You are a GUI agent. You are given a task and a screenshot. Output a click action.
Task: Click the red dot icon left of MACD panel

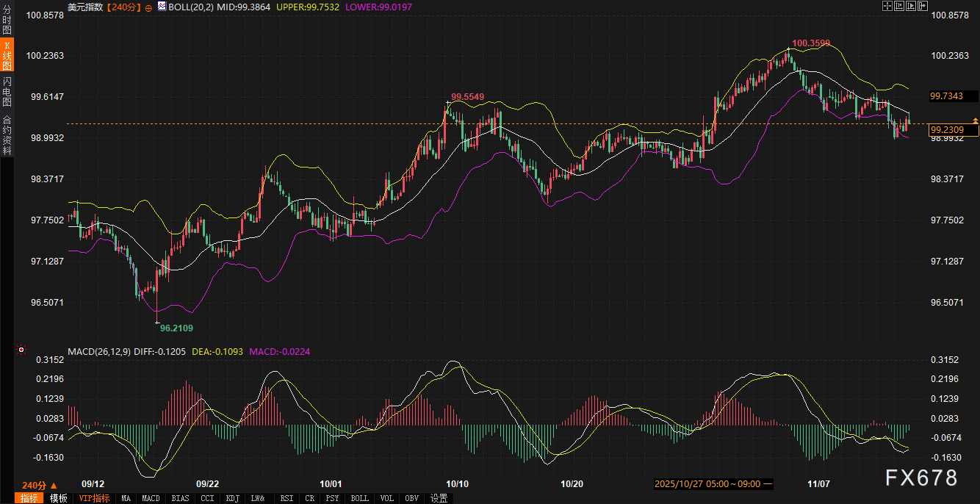(21, 350)
